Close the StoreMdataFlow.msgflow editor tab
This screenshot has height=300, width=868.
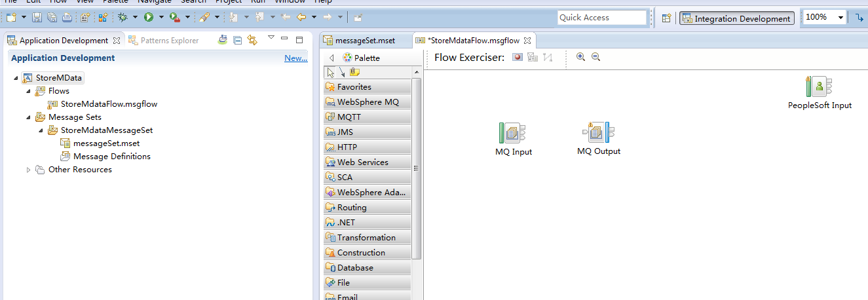click(527, 41)
